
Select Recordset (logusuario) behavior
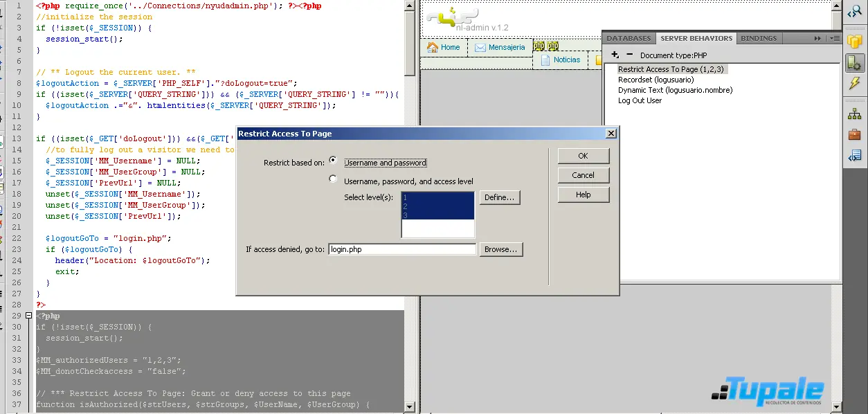click(x=655, y=80)
